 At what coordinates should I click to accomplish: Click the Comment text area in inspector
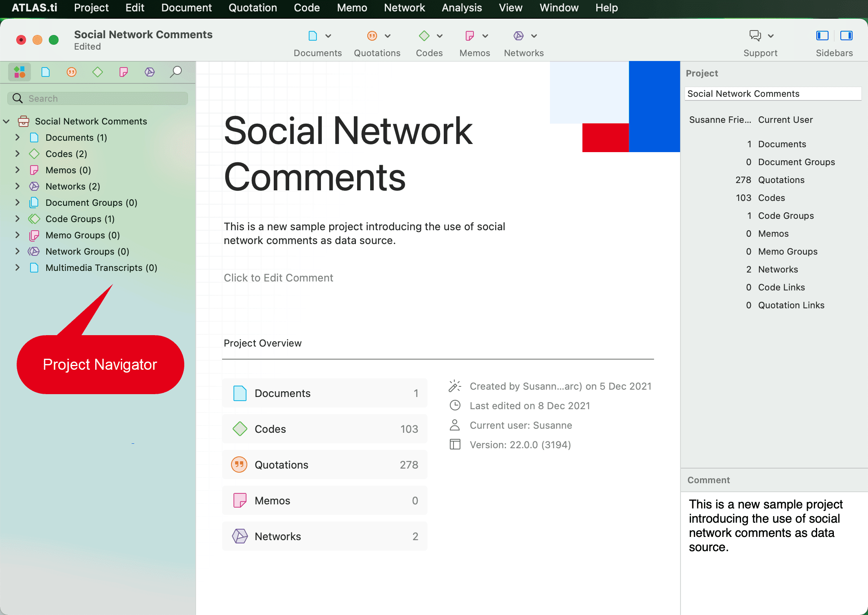click(774, 553)
